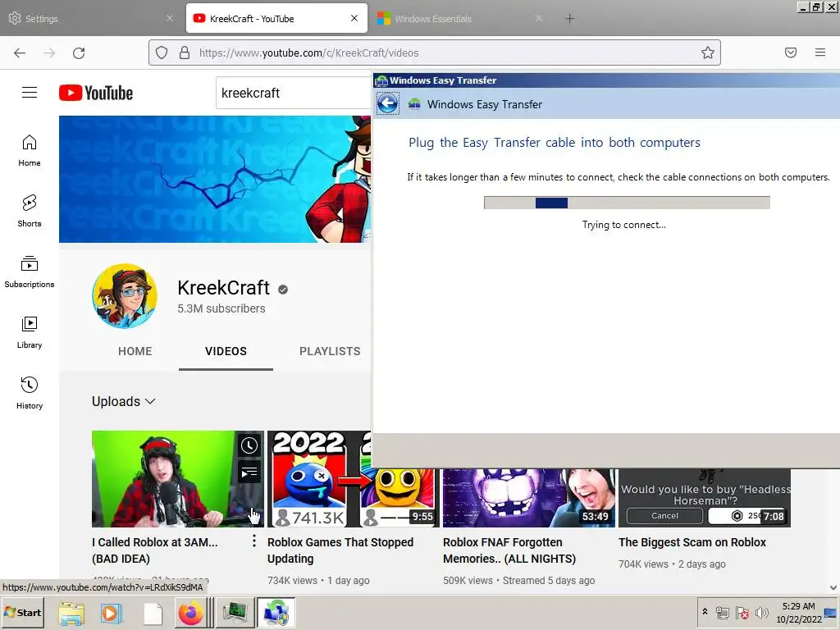Close the KreekCraft - YouTube tab
The height and width of the screenshot is (630, 840).
(354, 18)
